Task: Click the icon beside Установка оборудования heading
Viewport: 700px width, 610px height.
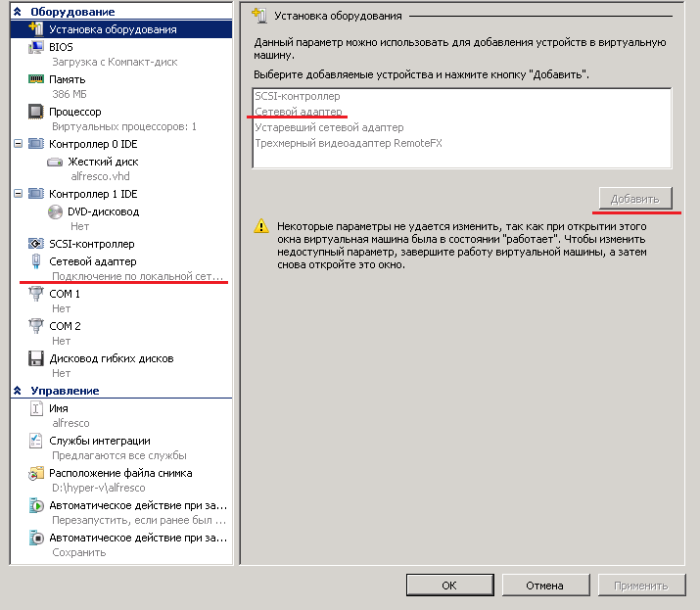Action: pyautogui.click(x=259, y=16)
